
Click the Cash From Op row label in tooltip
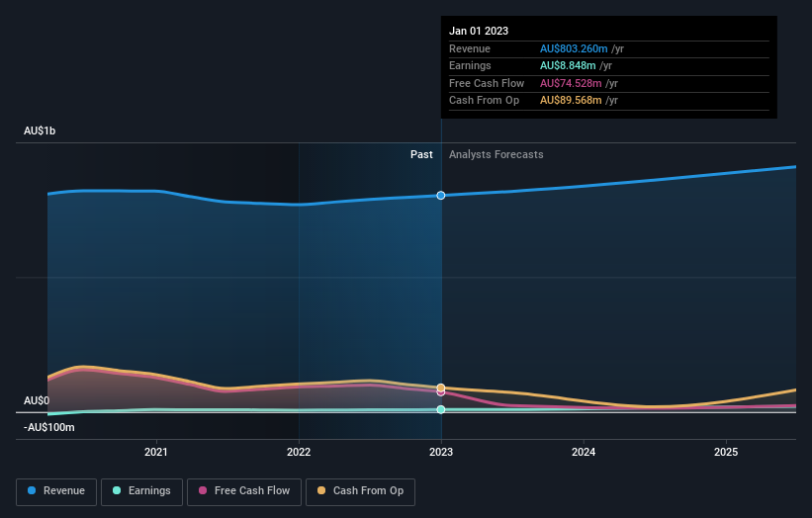click(484, 101)
